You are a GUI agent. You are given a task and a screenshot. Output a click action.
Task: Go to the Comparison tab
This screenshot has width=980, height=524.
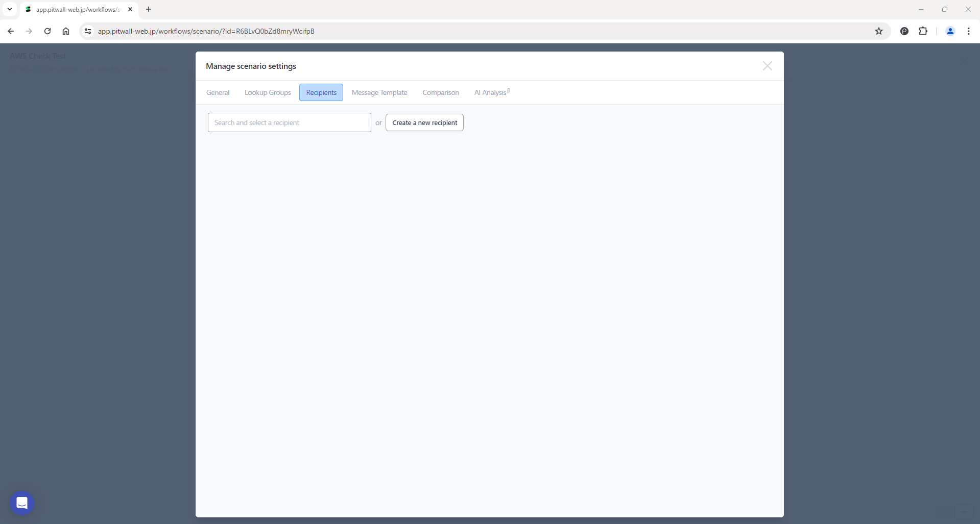[440, 92]
